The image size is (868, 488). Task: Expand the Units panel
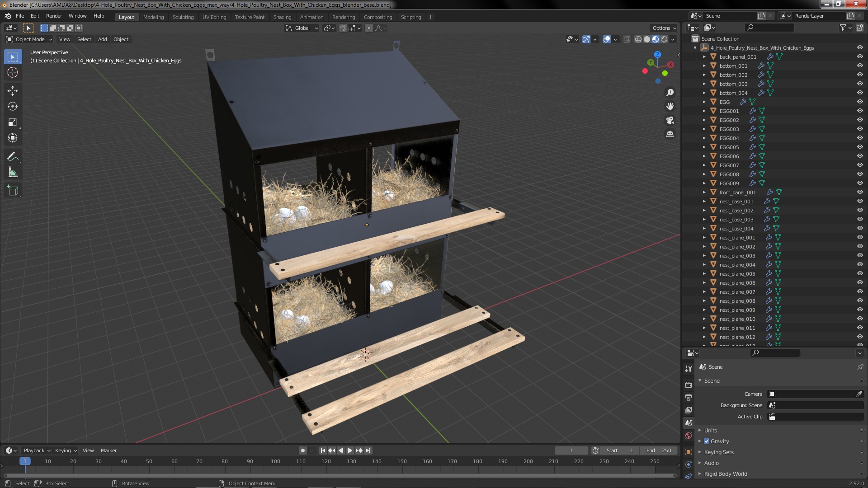pyautogui.click(x=710, y=431)
